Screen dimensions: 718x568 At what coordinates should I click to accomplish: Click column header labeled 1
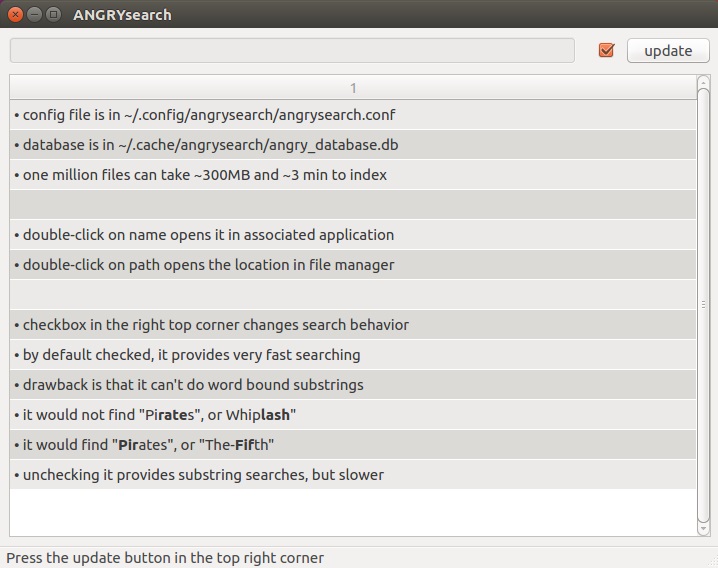(x=353, y=87)
